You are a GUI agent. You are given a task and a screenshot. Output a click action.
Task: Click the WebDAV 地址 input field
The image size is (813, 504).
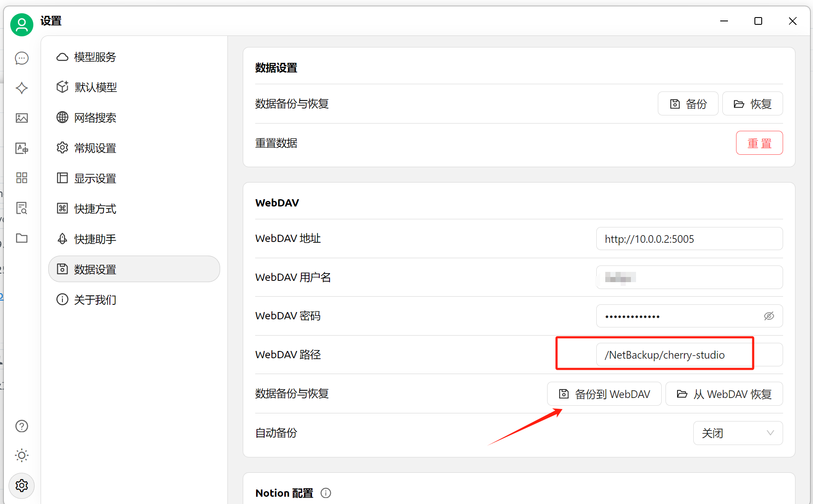point(689,239)
